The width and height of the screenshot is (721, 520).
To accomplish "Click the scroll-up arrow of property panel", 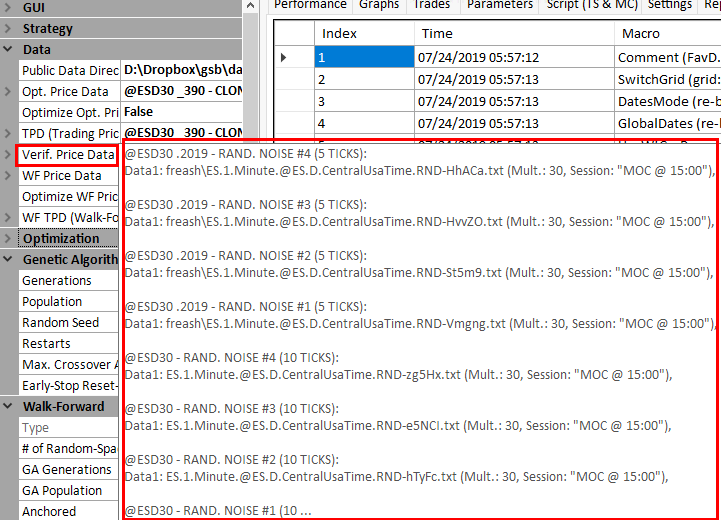I will tap(251, 7).
